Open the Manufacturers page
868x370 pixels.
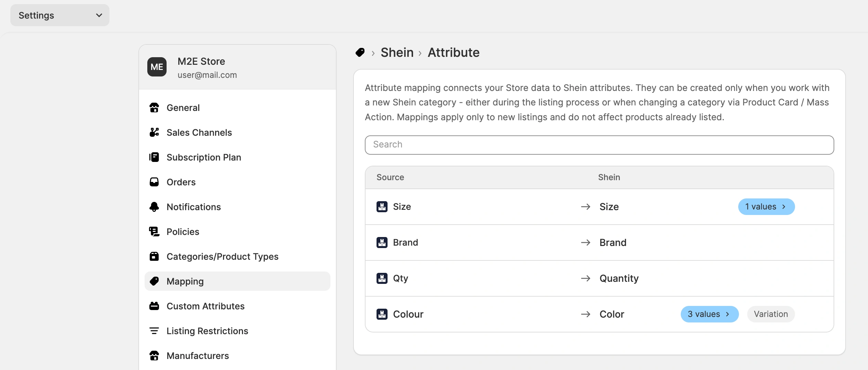coord(237,356)
